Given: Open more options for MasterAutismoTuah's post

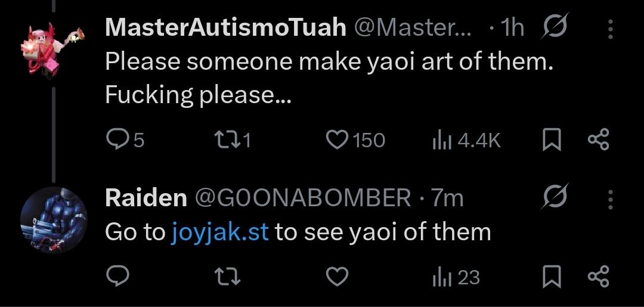Looking at the screenshot, I should coord(610,29).
